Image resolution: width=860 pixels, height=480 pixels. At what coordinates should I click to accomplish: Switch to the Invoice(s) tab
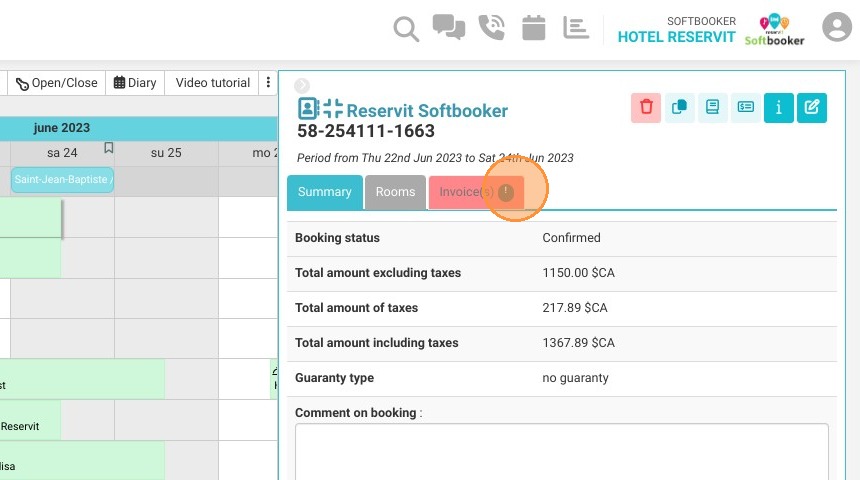coord(476,192)
